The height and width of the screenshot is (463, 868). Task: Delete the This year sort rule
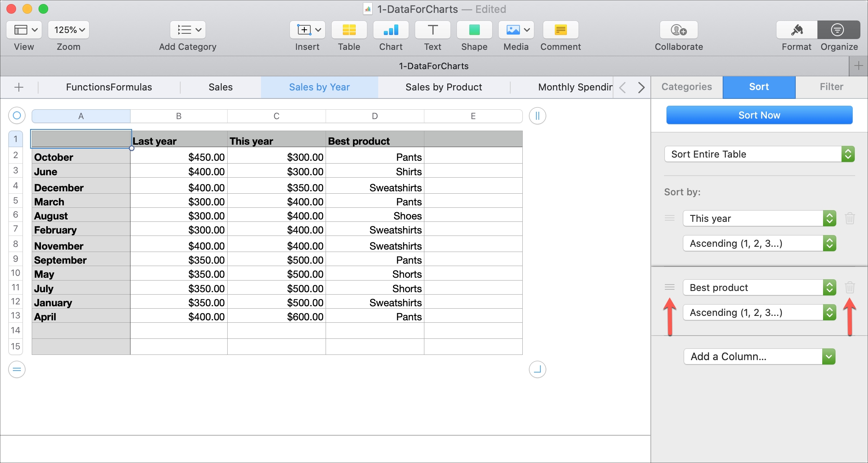coord(850,218)
